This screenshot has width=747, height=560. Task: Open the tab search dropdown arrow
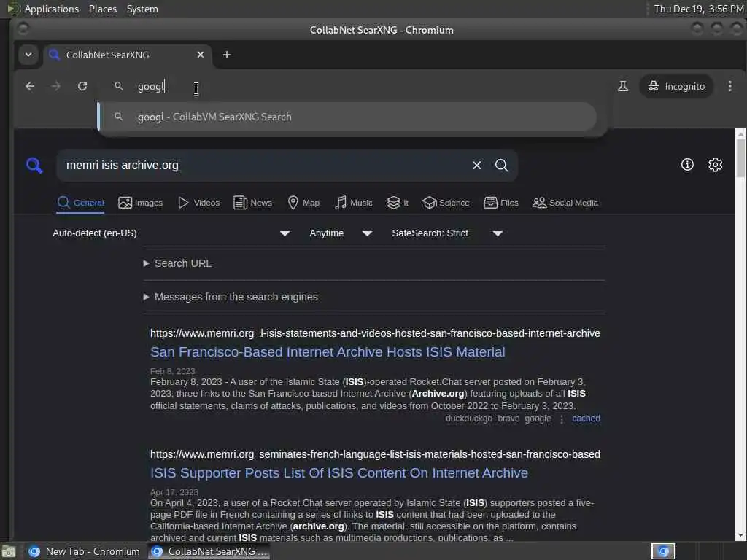[28, 55]
